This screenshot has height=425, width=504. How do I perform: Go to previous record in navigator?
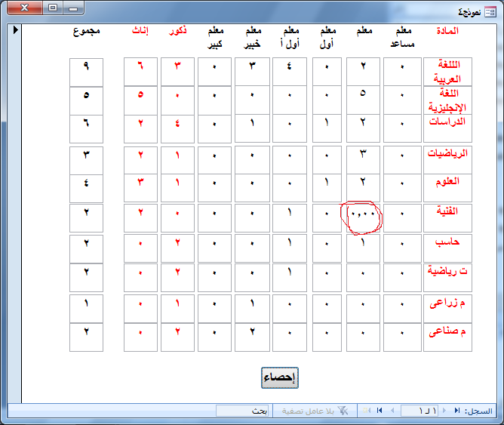(x=444, y=411)
